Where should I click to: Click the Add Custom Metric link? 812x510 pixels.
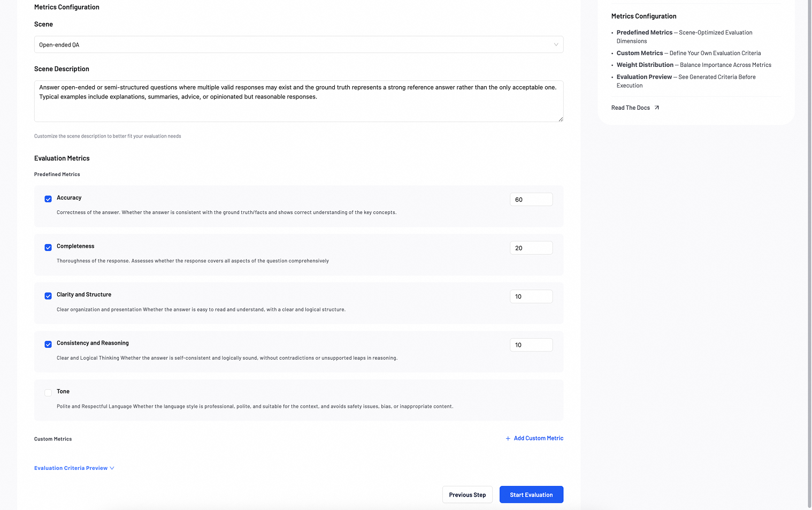pos(534,438)
